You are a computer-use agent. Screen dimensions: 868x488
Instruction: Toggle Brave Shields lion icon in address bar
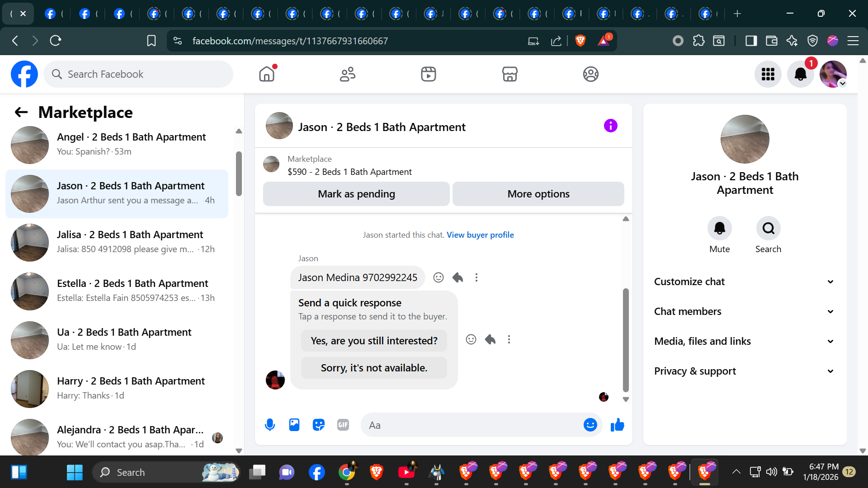pyautogui.click(x=580, y=41)
